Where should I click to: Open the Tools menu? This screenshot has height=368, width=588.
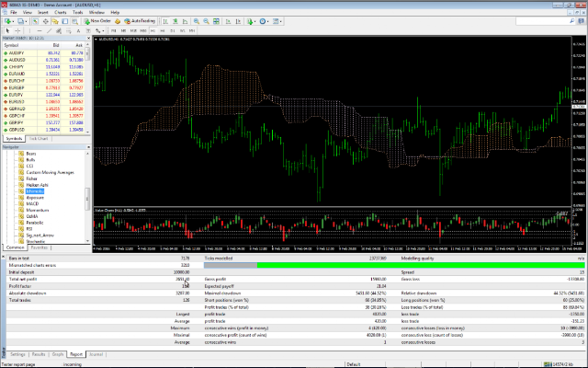[x=77, y=12]
